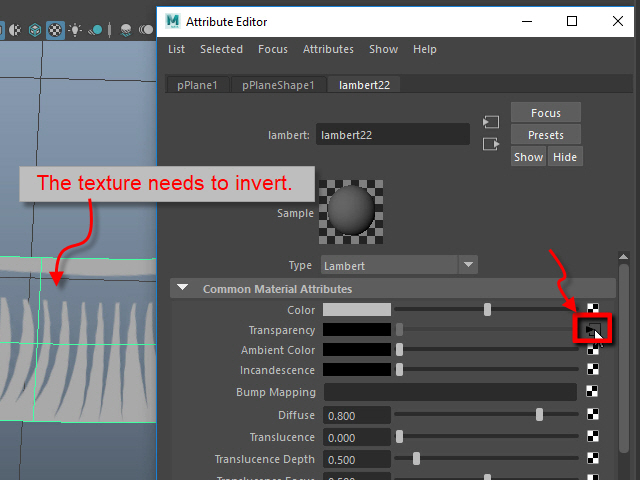
Task: Open the Attributes menu
Action: (x=328, y=49)
